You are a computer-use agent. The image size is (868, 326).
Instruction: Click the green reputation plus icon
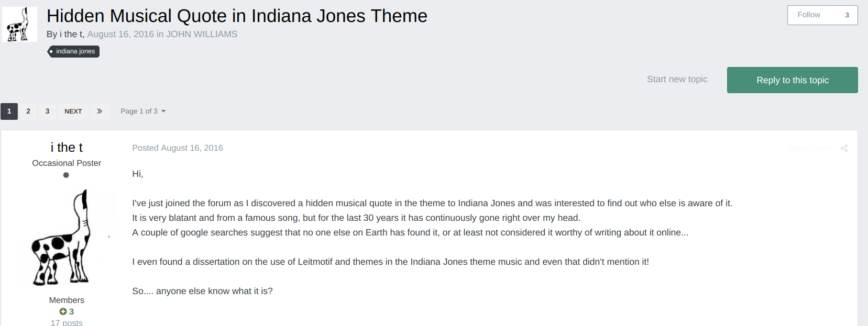(63, 311)
